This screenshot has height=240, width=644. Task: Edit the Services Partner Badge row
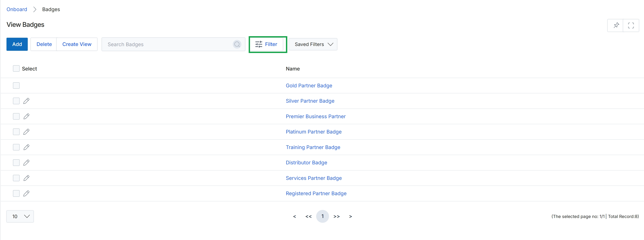(26, 178)
